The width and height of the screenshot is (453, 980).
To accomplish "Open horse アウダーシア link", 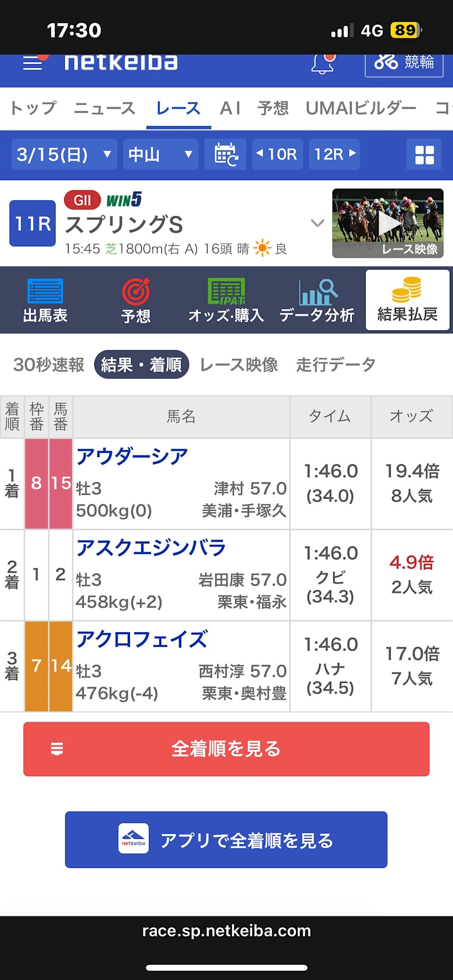I will pos(132,457).
